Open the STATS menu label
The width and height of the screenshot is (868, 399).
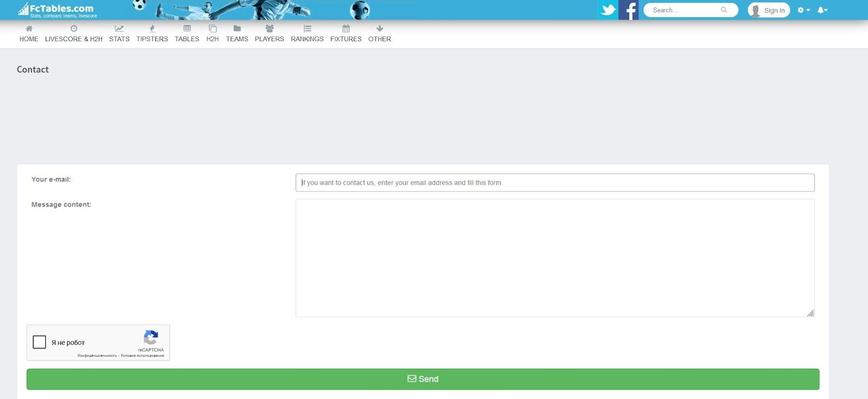pos(119,39)
